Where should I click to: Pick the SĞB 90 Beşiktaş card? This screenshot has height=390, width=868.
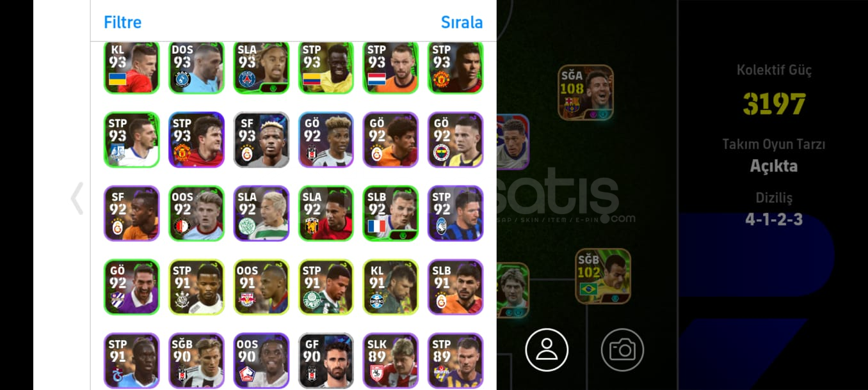(197, 361)
